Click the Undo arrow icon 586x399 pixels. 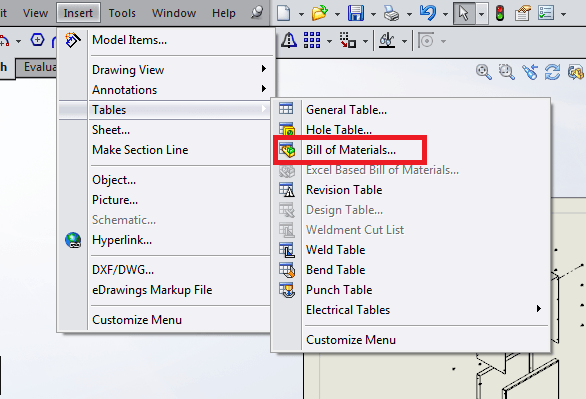point(428,13)
